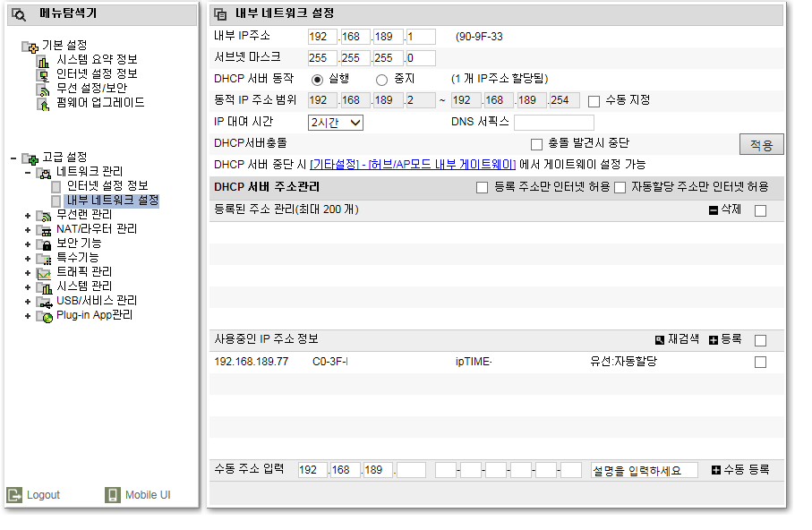Click the 재검색 search icon

[x=659, y=340]
